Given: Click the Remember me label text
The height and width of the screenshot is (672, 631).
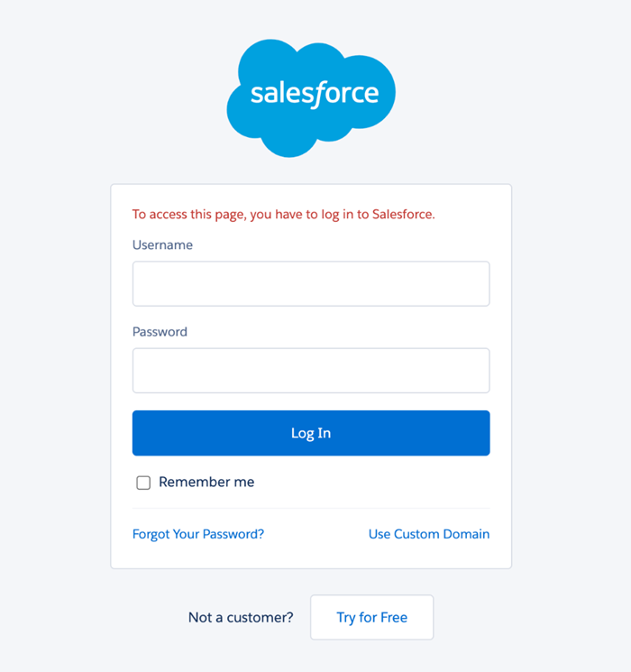Looking at the screenshot, I should coord(206,483).
